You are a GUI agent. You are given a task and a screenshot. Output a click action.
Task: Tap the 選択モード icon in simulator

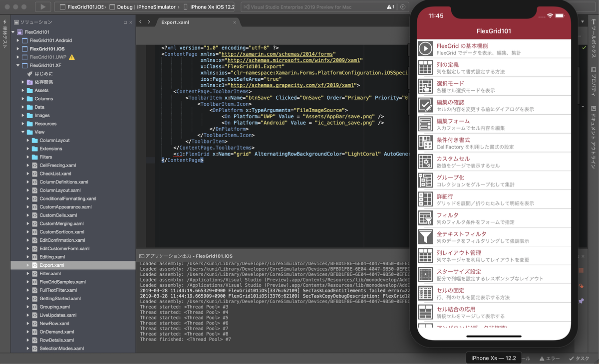pyautogui.click(x=425, y=86)
